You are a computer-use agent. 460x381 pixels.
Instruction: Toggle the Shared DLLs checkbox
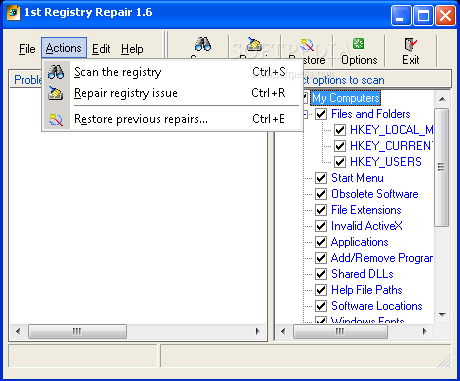click(x=321, y=274)
